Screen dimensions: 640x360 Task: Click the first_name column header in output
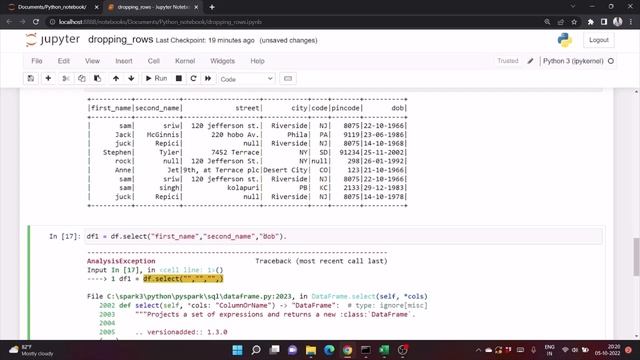(x=111, y=108)
